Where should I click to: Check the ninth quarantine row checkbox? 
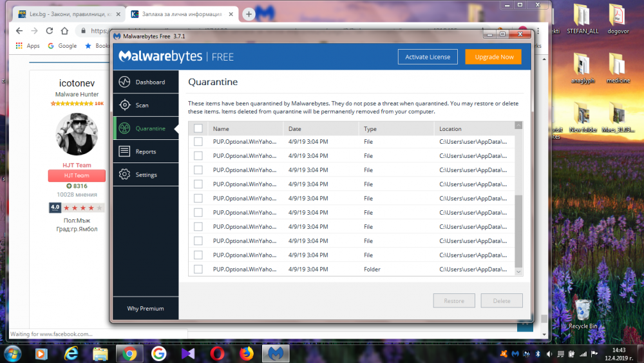tap(198, 255)
